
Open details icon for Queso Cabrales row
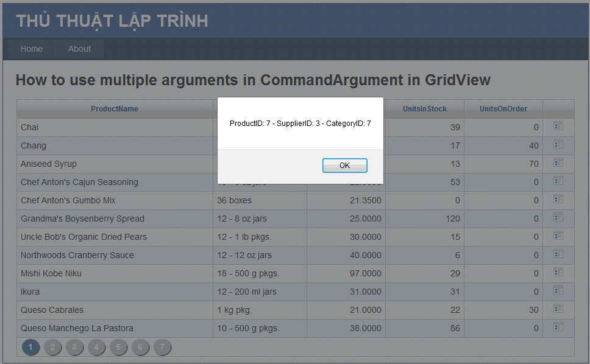point(558,309)
